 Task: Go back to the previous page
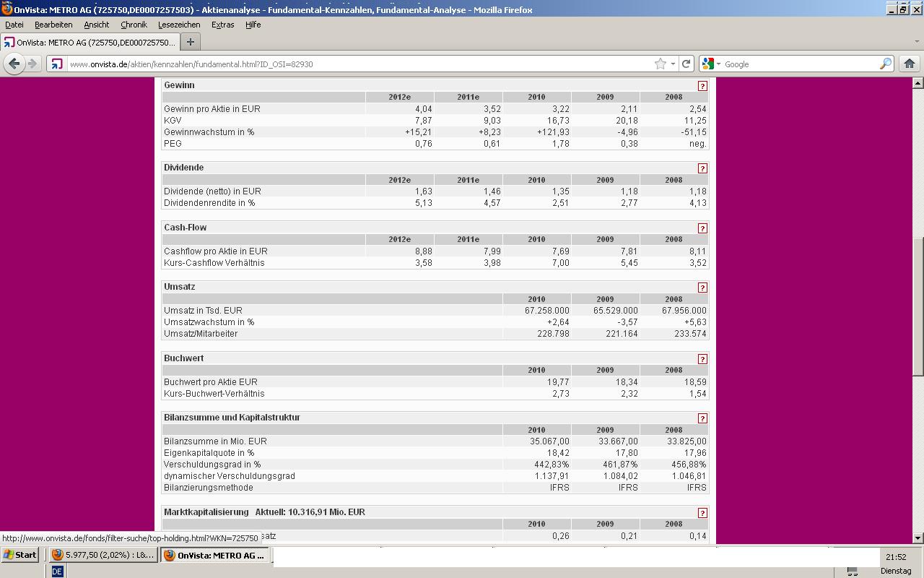tap(14, 64)
